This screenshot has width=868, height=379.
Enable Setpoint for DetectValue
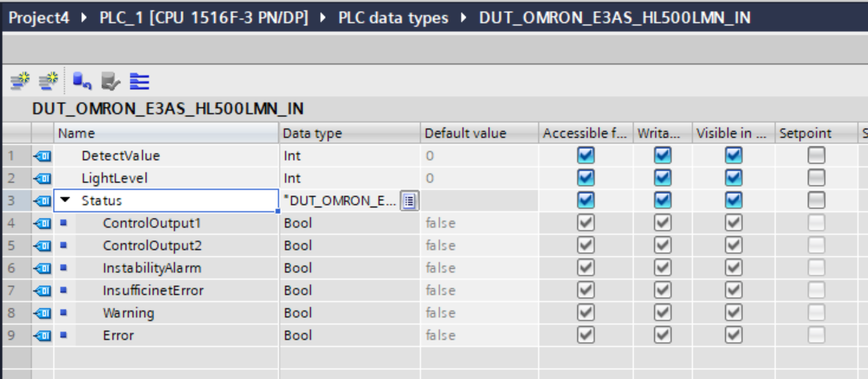click(816, 156)
